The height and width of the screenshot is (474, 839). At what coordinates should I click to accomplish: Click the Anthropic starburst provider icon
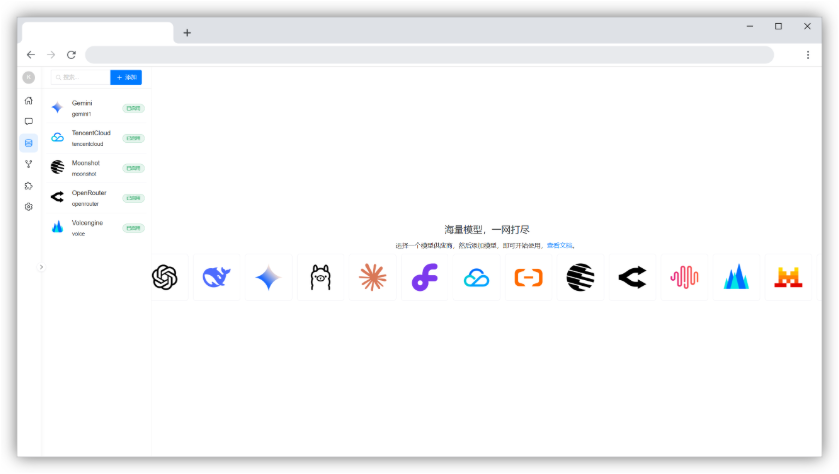pos(372,277)
